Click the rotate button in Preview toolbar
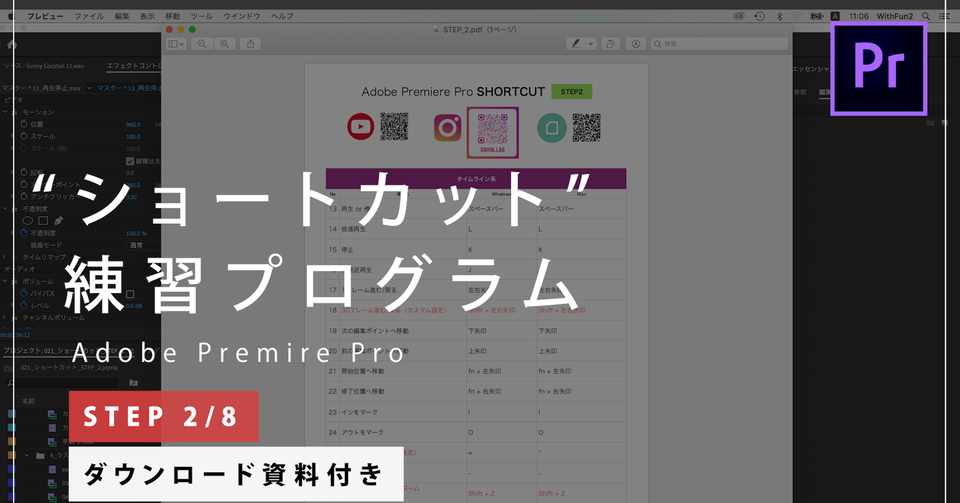This screenshot has height=503, width=960. [610, 44]
